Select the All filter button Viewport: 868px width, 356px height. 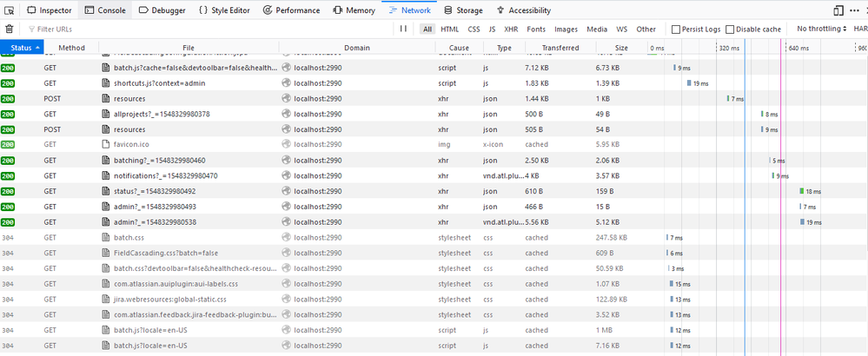pos(427,30)
